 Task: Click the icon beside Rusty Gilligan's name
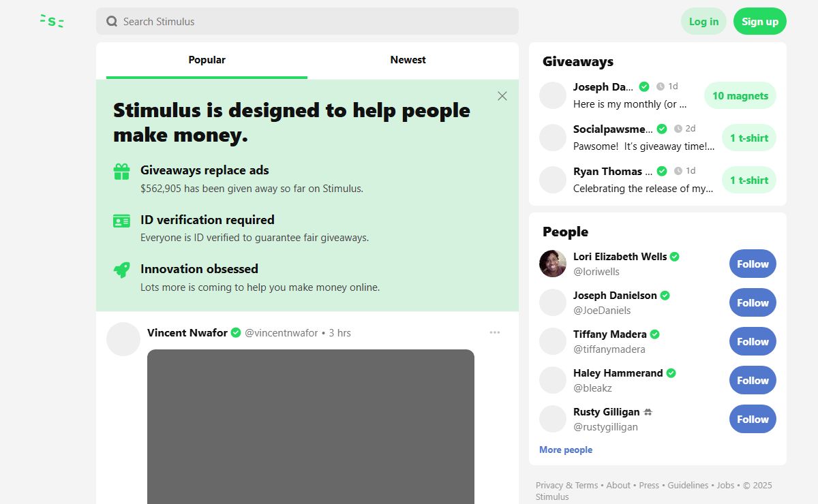pos(648,412)
